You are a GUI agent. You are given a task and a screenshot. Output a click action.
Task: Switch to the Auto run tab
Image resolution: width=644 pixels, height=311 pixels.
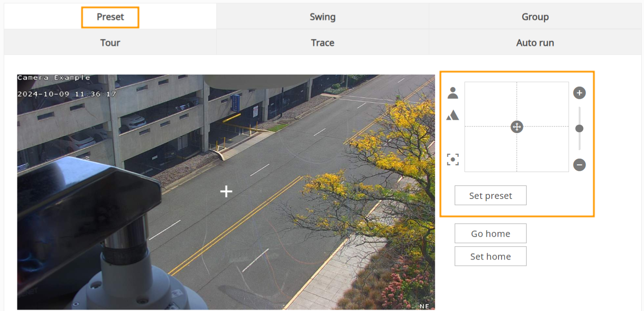(x=535, y=43)
